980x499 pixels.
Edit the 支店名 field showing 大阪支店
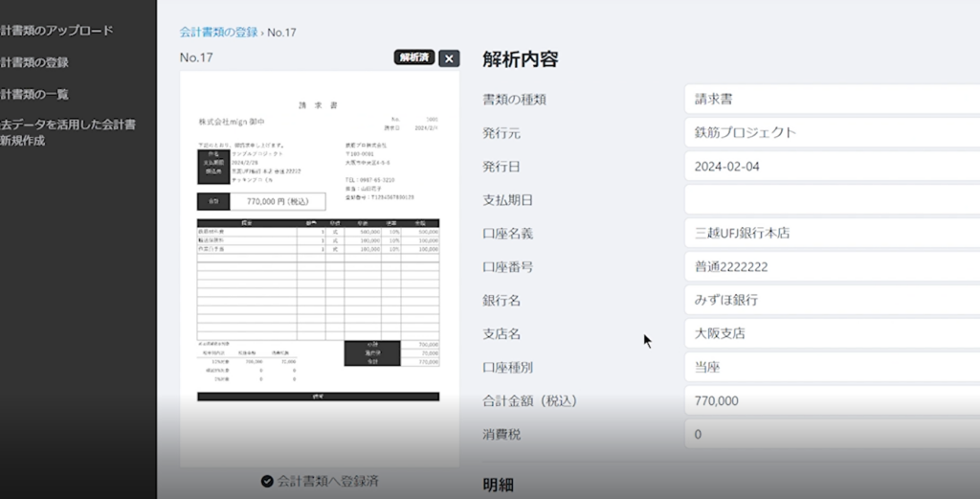coord(831,334)
